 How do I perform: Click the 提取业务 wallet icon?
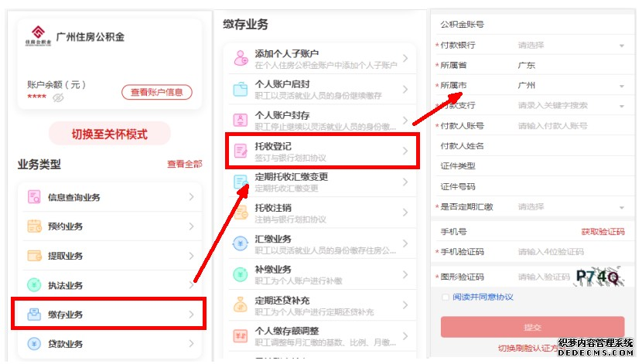[34, 256]
